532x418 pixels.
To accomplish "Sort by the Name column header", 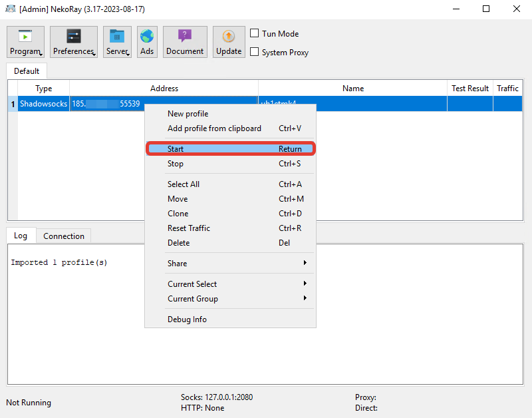I will pos(353,89).
